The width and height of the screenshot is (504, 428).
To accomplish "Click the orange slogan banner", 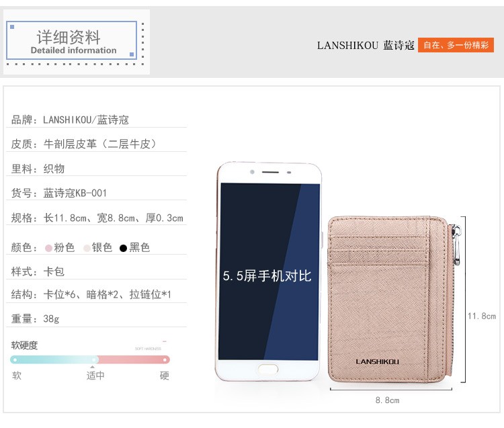I will (456, 45).
